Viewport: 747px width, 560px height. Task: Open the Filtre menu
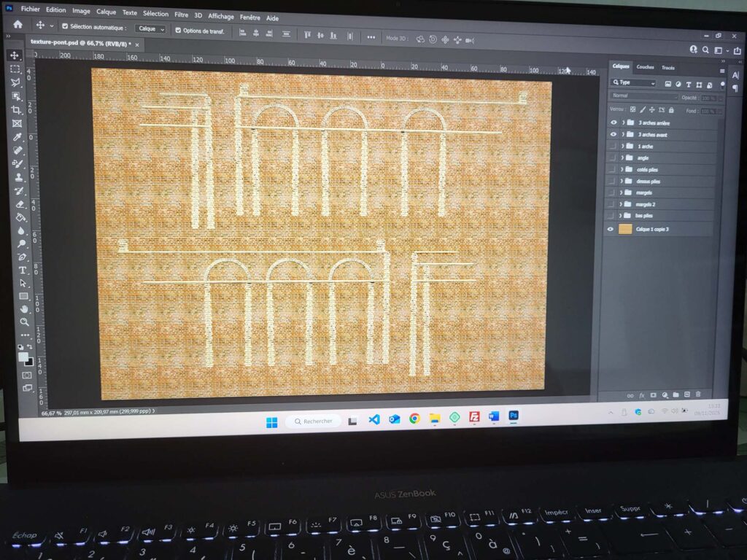click(x=181, y=14)
